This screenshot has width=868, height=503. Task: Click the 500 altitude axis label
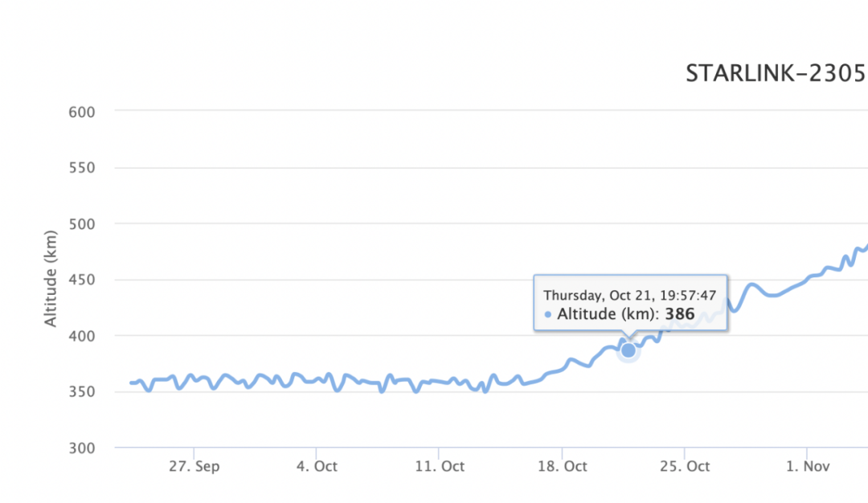82,224
